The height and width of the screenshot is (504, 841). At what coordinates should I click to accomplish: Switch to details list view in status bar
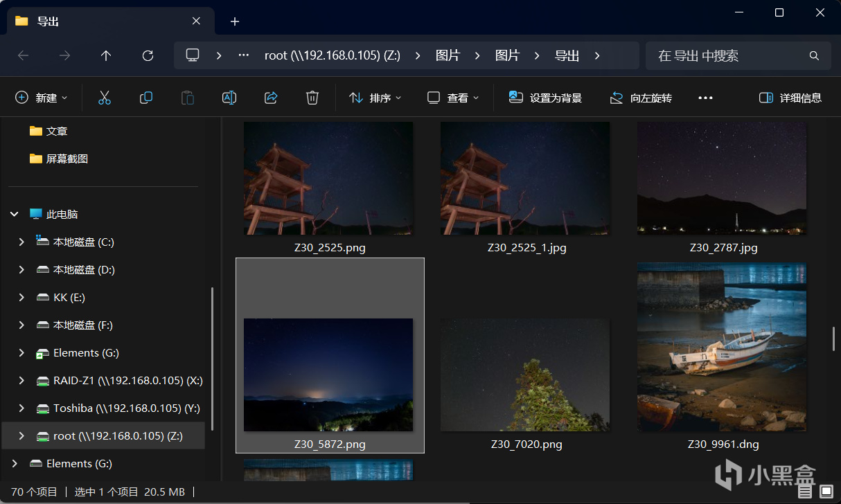click(804, 492)
